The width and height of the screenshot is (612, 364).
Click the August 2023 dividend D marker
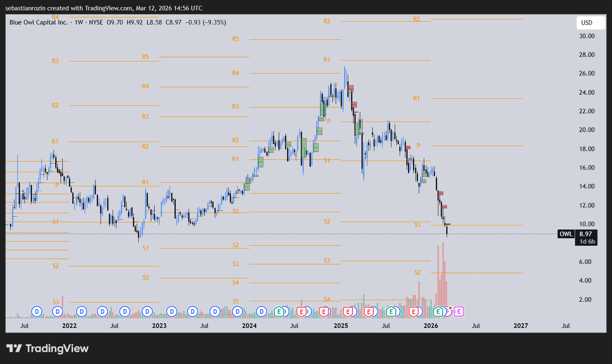tap(215, 311)
